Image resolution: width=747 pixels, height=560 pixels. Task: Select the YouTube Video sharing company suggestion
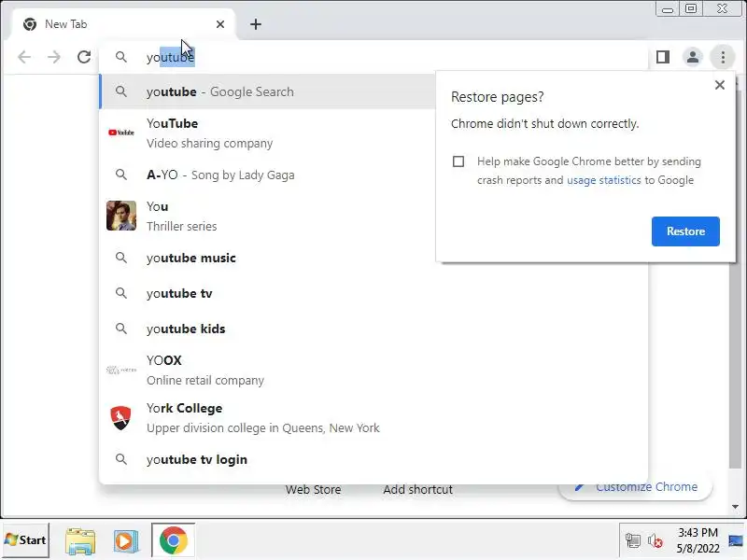268,133
